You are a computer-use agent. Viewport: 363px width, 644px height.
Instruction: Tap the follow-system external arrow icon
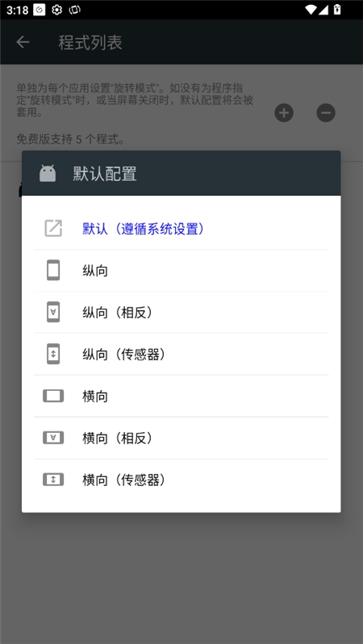[53, 228]
